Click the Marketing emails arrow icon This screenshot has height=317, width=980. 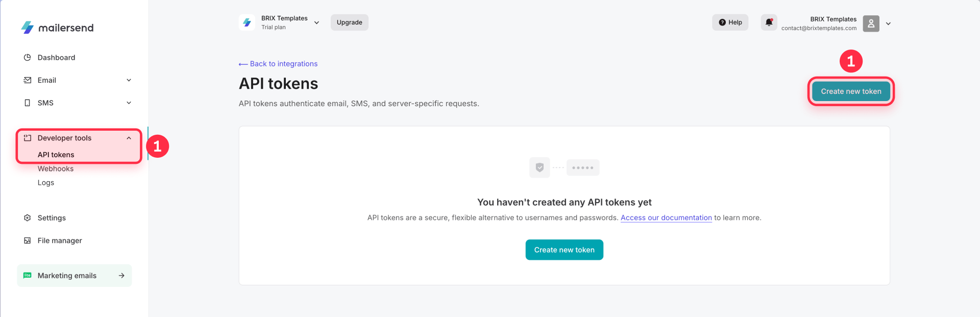121,276
